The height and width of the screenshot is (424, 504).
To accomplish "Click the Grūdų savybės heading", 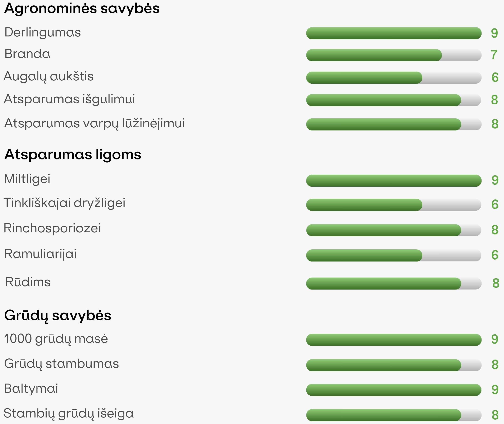I will tap(58, 316).
